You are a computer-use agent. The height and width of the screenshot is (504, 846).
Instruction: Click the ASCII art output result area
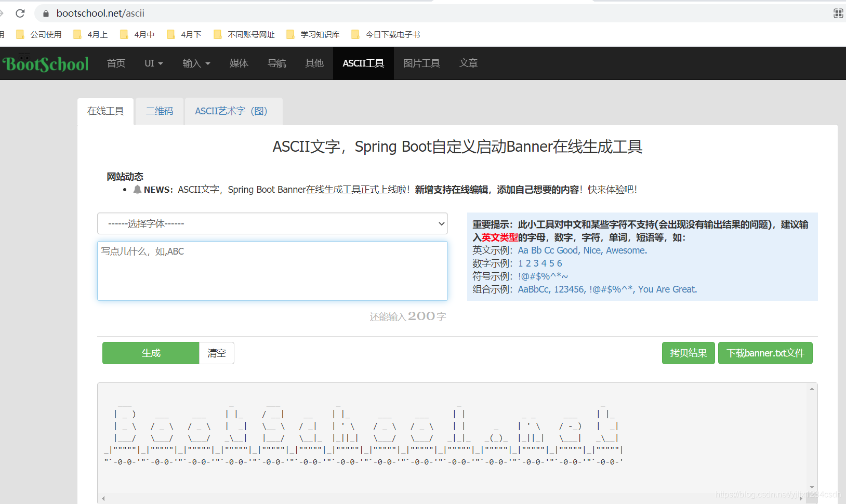pyautogui.click(x=452, y=439)
